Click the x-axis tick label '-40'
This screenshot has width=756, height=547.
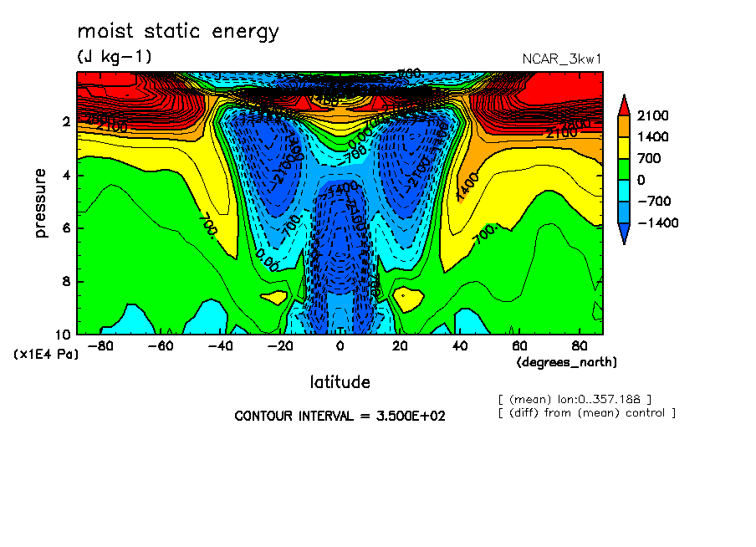(x=220, y=346)
